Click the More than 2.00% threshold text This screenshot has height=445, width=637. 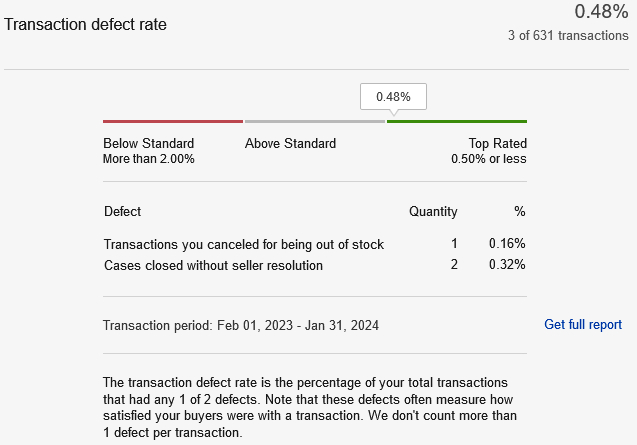149,158
